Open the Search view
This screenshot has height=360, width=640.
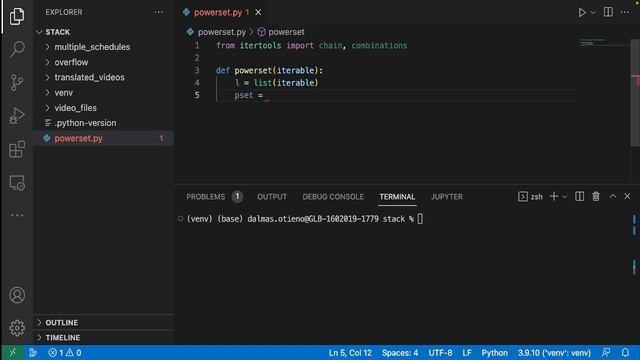(17, 49)
